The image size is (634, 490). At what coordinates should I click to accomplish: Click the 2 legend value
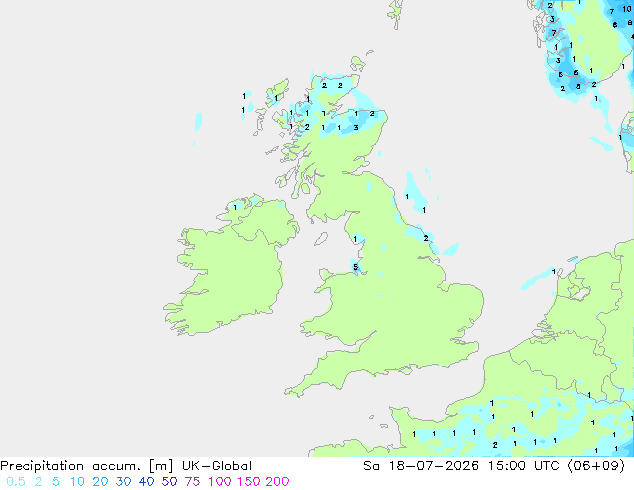38,482
